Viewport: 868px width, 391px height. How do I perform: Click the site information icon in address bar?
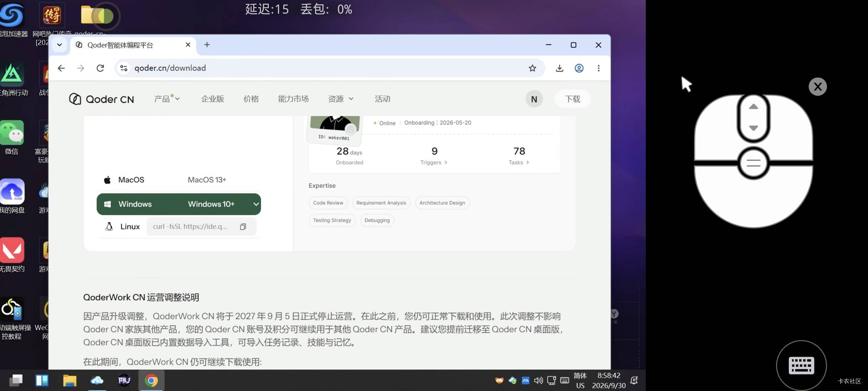(x=124, y=68)
